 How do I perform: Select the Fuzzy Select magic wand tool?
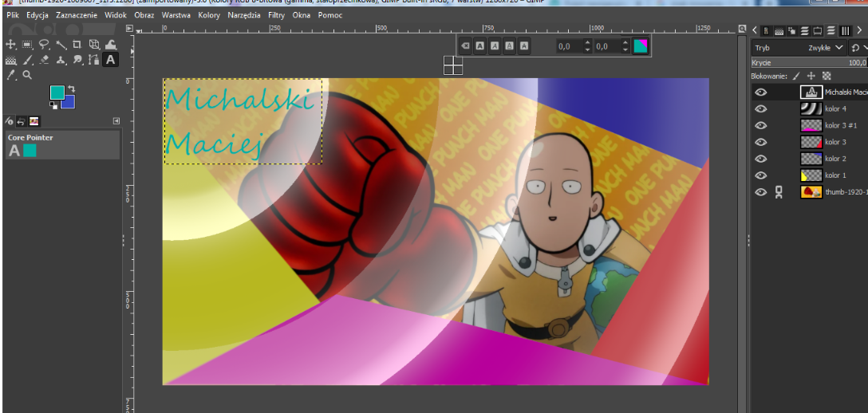point(61,45)
